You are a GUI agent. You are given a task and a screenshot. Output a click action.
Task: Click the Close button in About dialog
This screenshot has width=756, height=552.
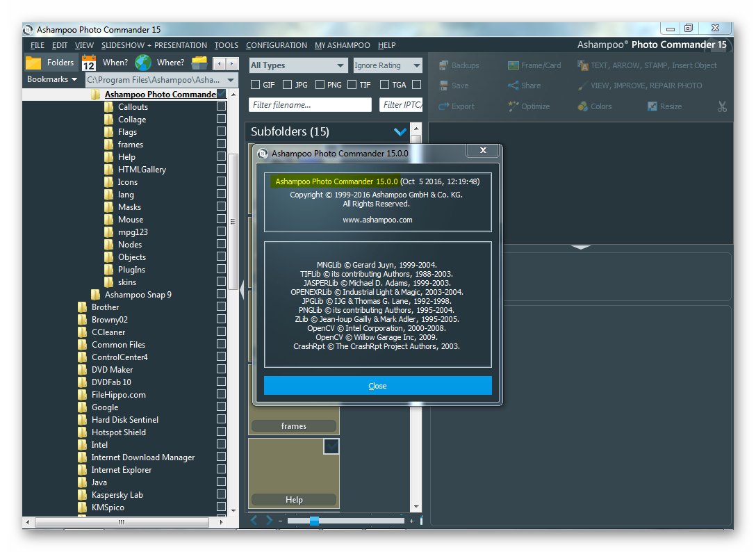point(377,386)
